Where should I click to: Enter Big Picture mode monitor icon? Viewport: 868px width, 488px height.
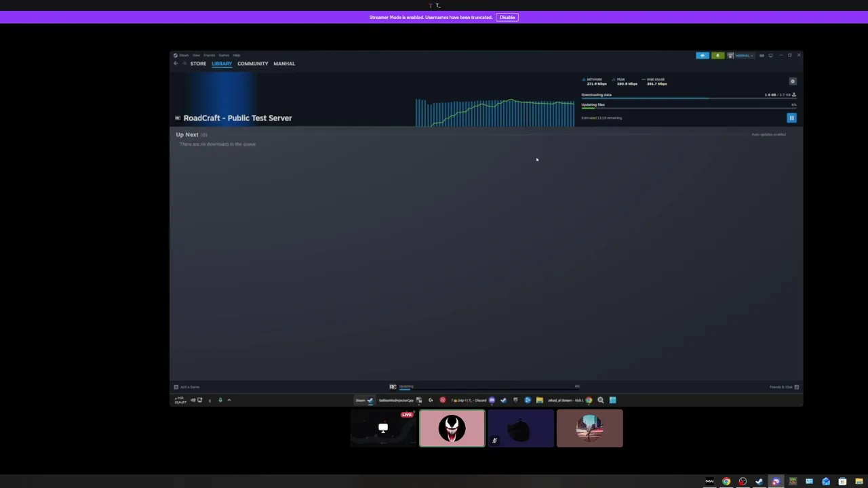point(770,56)
